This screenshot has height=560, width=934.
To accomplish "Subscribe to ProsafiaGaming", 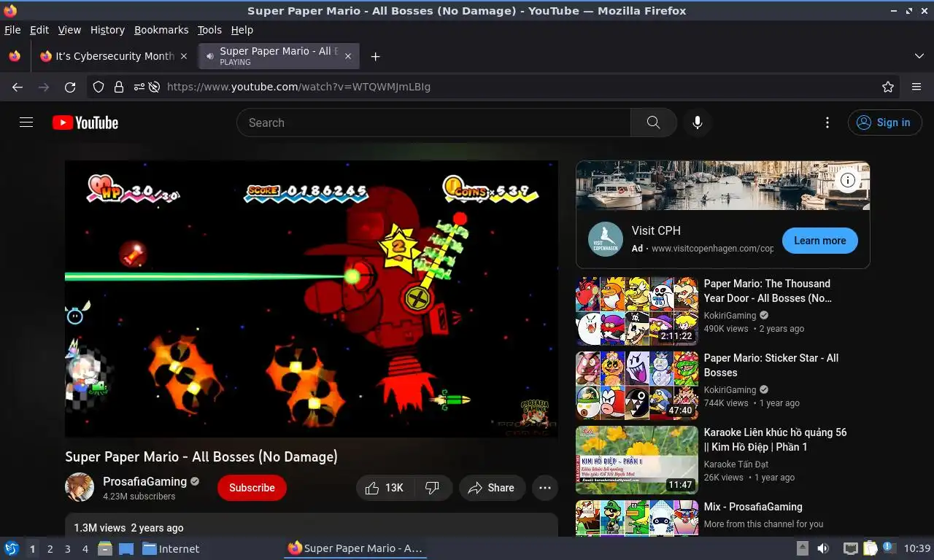I will tap(252, 488).
